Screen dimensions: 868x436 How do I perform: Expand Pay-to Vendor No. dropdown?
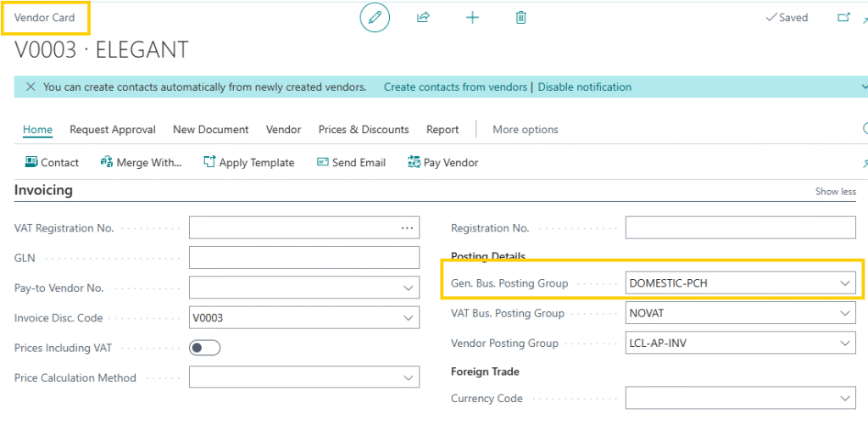(409, 288)
